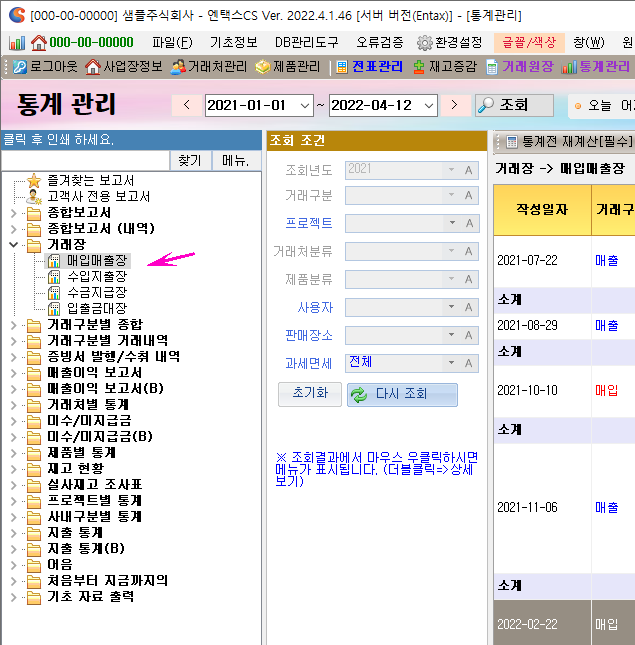Expand the 종합보고서 (내역) tree node
The height and width of the screenshot is (645, 635).
click(13, 229)
